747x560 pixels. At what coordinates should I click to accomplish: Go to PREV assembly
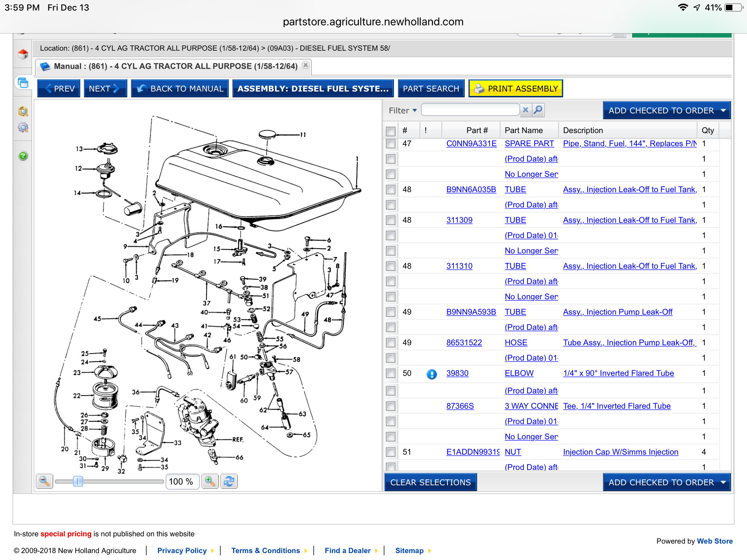(x=59, y=89)
